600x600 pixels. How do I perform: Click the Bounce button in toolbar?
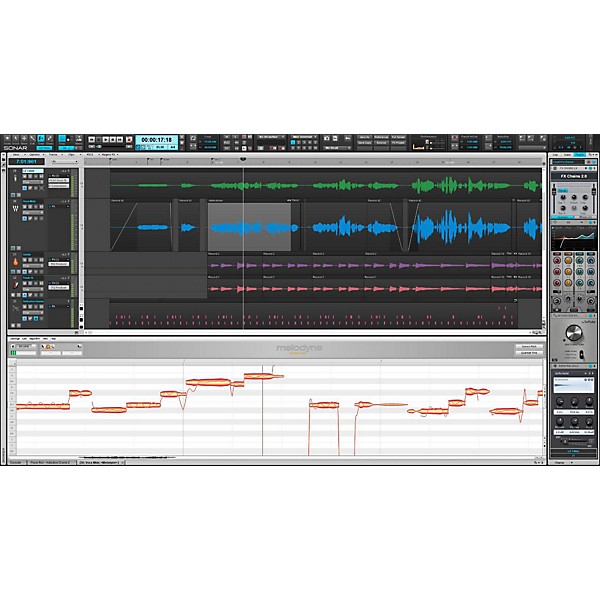[381, 143]
